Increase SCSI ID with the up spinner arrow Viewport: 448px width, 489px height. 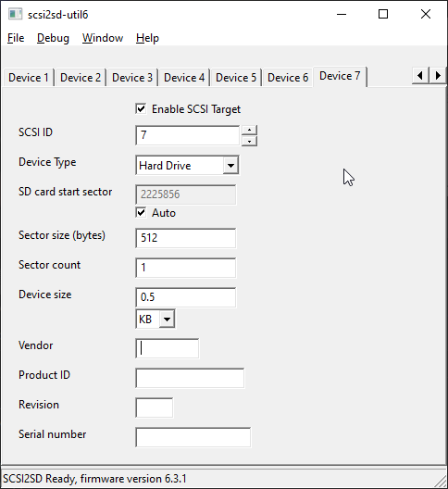click(249, 130)
